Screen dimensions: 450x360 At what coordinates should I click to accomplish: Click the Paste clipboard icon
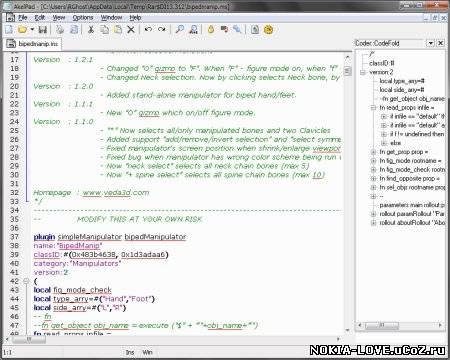tap(118, 30)
